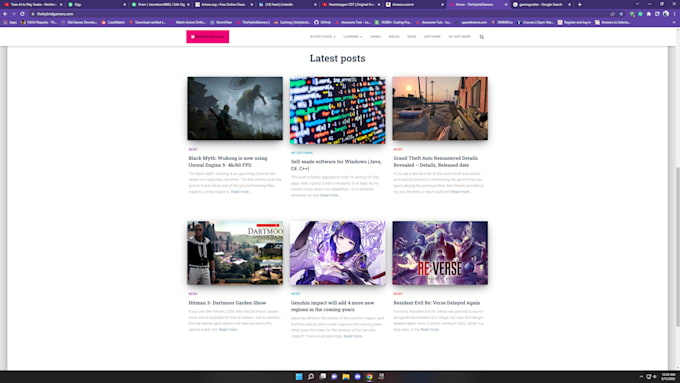The image size is (680, 383).
Task: Open Grand Theft Auto post thumbnail
Action: tap(440, 108)
